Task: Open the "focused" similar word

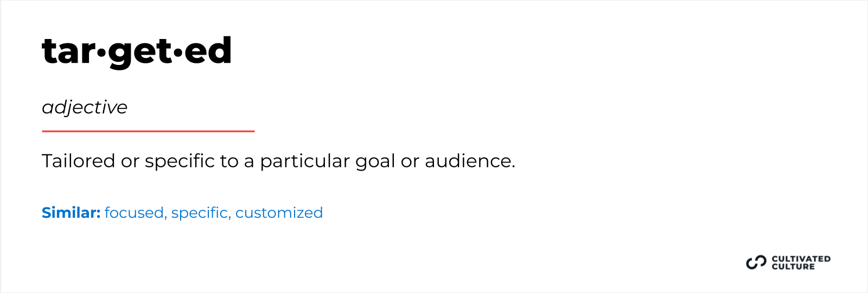Action: pos(134,213)
